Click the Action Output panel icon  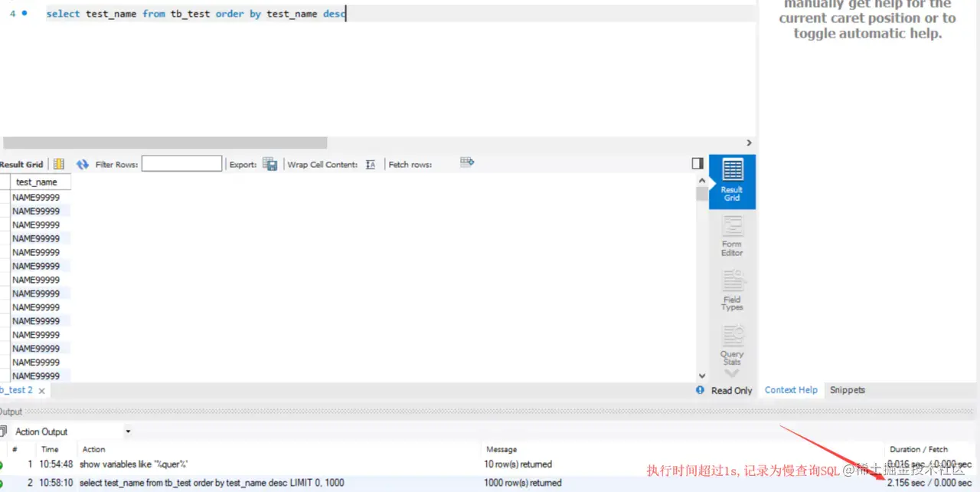3,431
